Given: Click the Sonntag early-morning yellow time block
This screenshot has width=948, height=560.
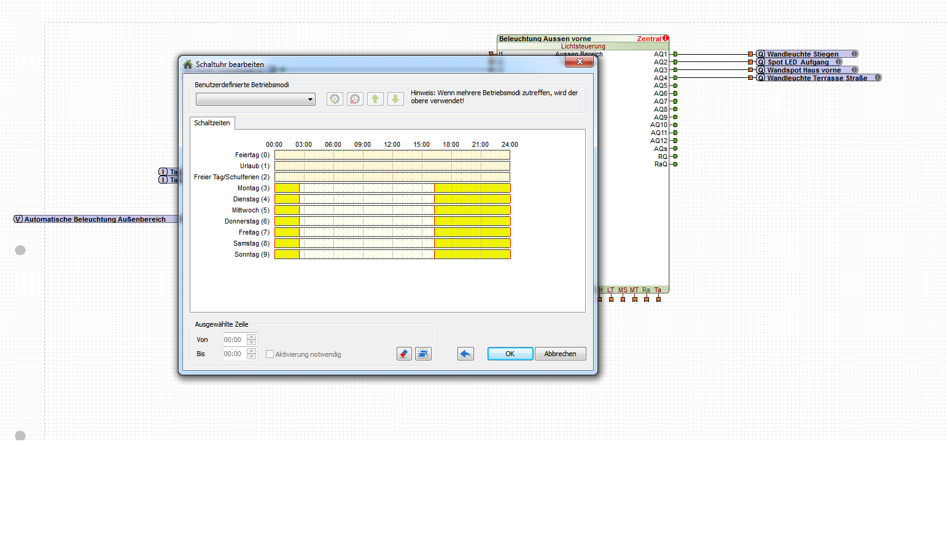Looking at the screenshot, I should [287, 254].
